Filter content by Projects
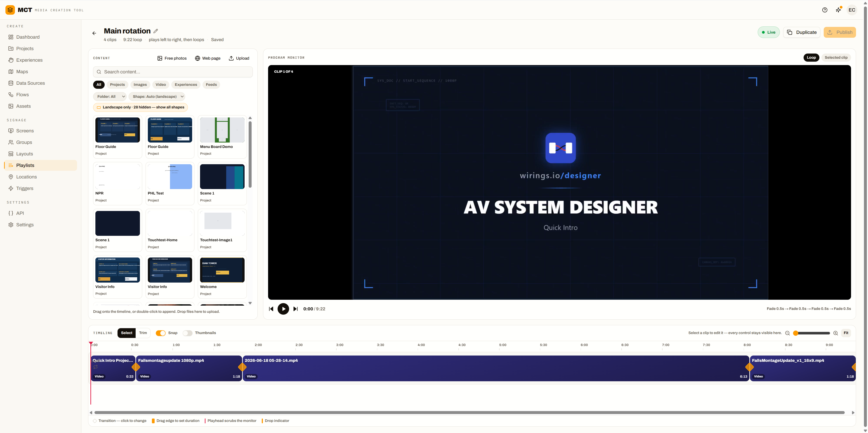 click(x=117, y=84)
